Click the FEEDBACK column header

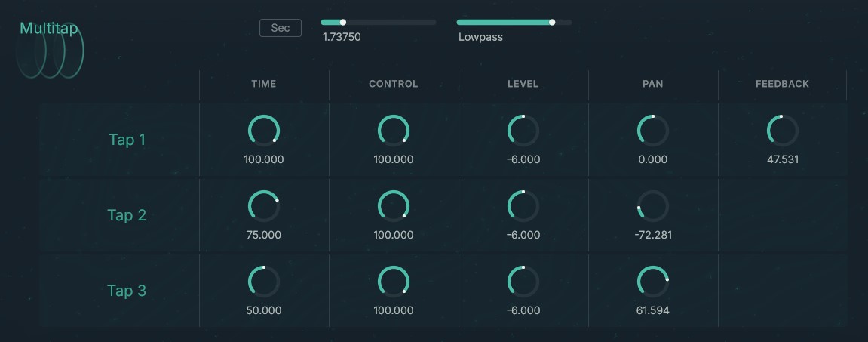pyautogui.click(x=782, y=84)
